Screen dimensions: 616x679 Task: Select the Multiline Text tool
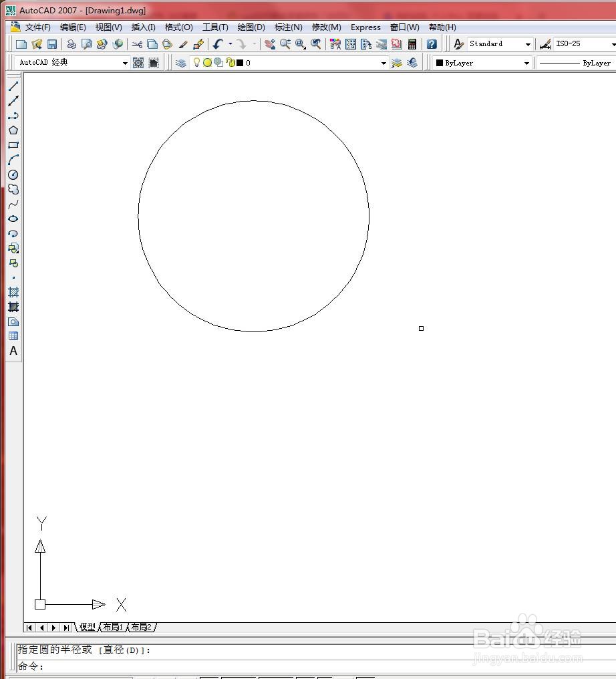coord(13,351)
